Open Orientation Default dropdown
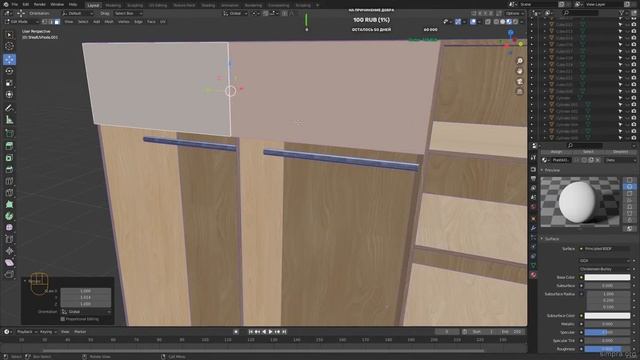This screenshot has height=360, width=640. click(78, 13)
